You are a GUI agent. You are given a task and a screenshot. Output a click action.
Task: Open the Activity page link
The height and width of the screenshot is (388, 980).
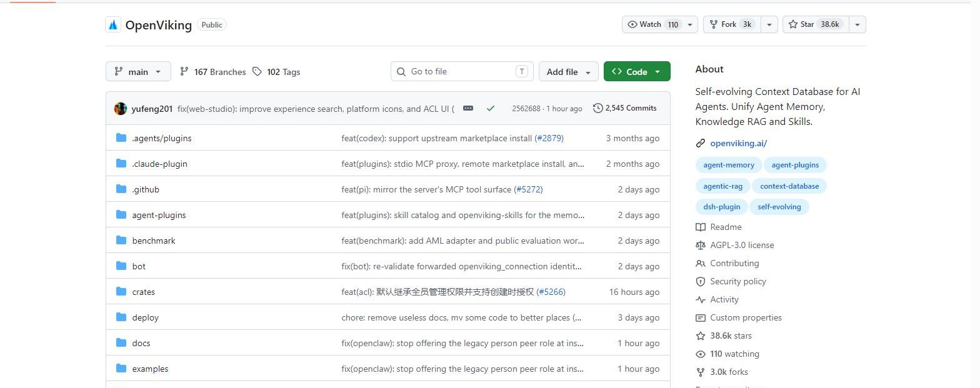click(717, 299)
